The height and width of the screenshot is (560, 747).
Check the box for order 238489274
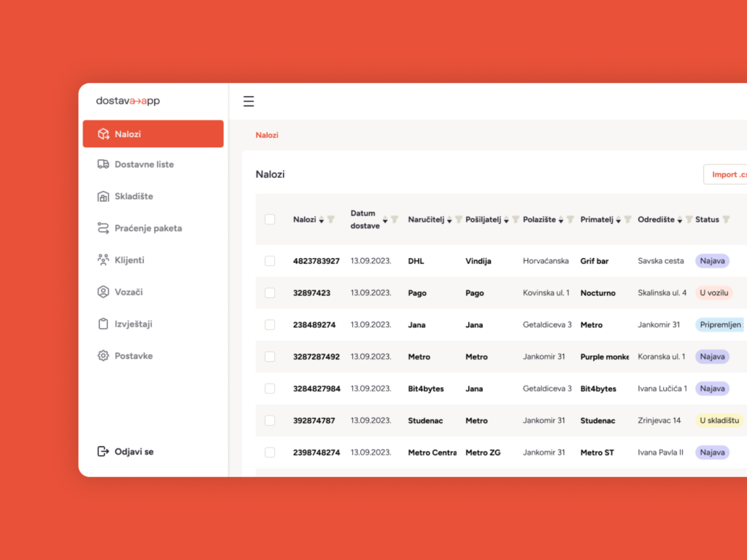click(270, 324)
